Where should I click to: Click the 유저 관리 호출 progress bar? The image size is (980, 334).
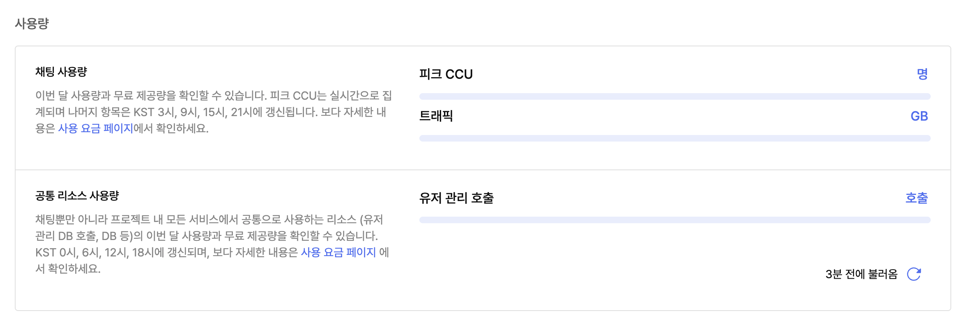674,220
